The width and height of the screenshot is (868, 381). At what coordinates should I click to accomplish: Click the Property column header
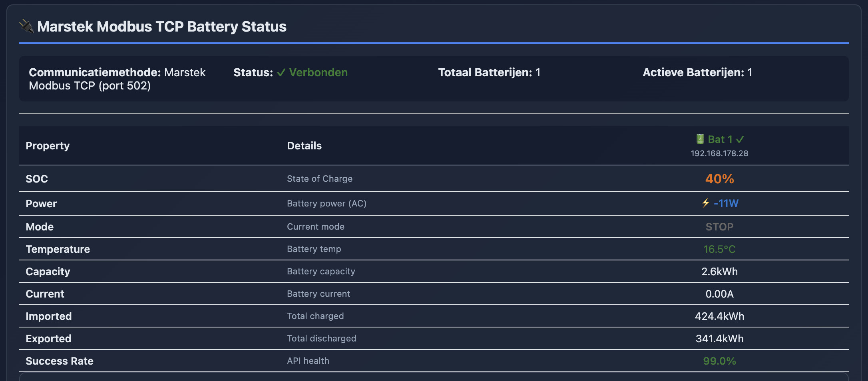click(48, 146)
